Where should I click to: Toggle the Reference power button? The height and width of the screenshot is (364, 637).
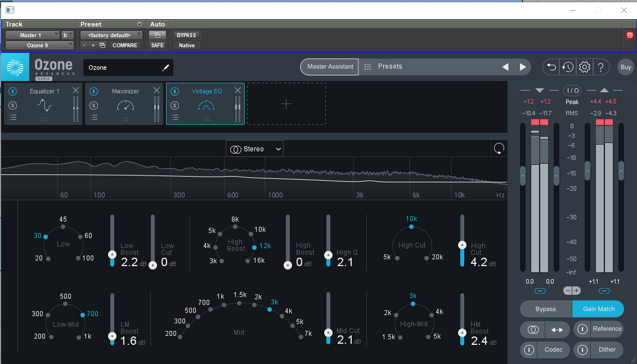click(x=582, y=329)
